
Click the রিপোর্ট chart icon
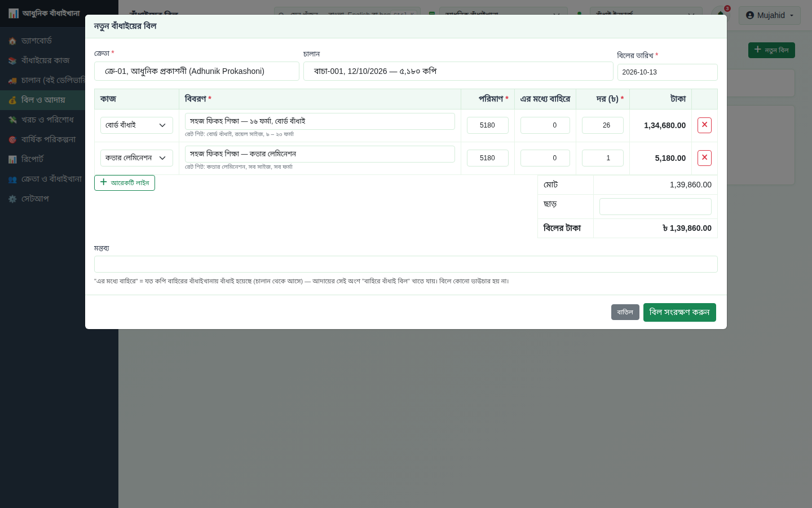point(12,160)
